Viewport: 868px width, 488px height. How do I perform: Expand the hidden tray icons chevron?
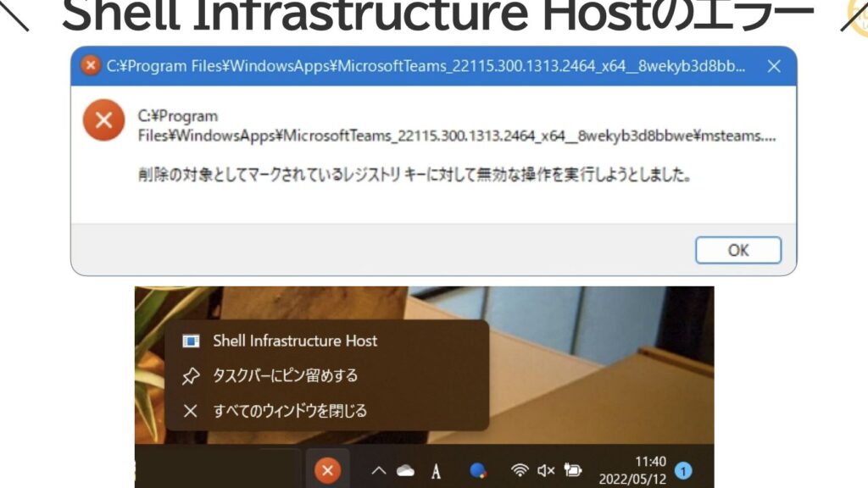(379, 471)
